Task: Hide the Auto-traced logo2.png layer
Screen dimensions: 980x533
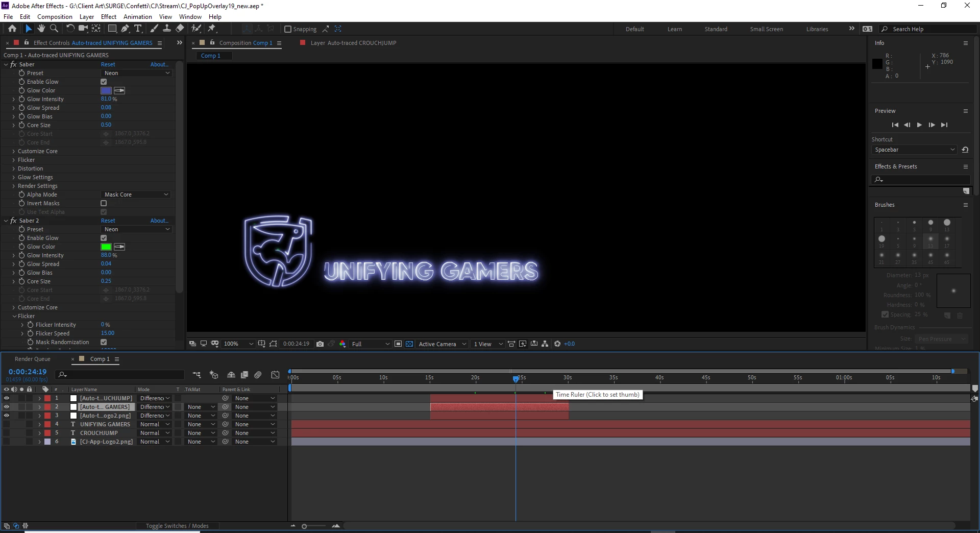Action: [x=7, y=416]
